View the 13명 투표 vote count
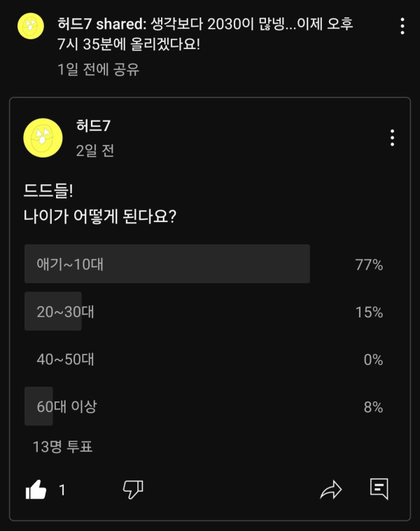The width and height of the screenshot is (420, 531). [x=62, y=447]
